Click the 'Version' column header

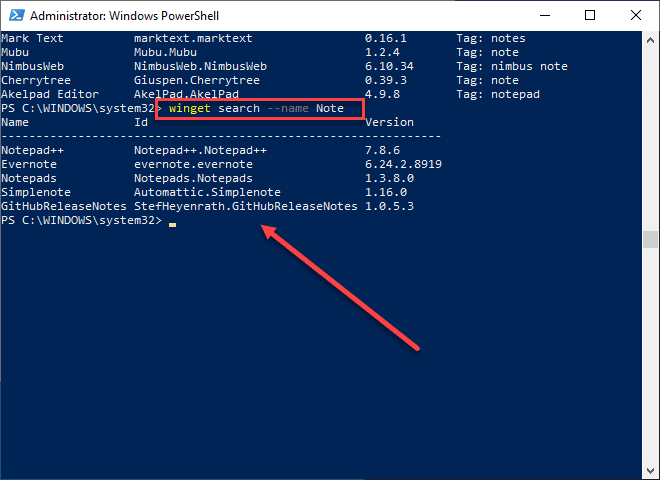(389, 122)
